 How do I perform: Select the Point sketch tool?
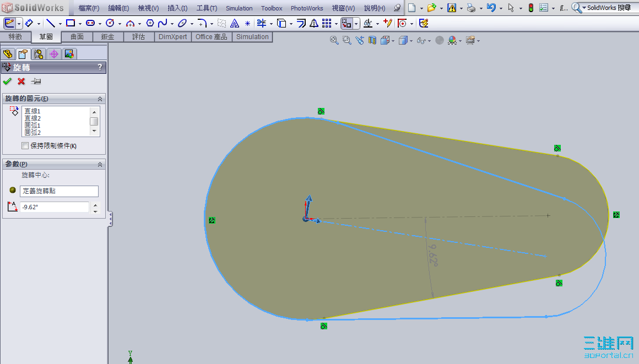[x=247, y=24]
